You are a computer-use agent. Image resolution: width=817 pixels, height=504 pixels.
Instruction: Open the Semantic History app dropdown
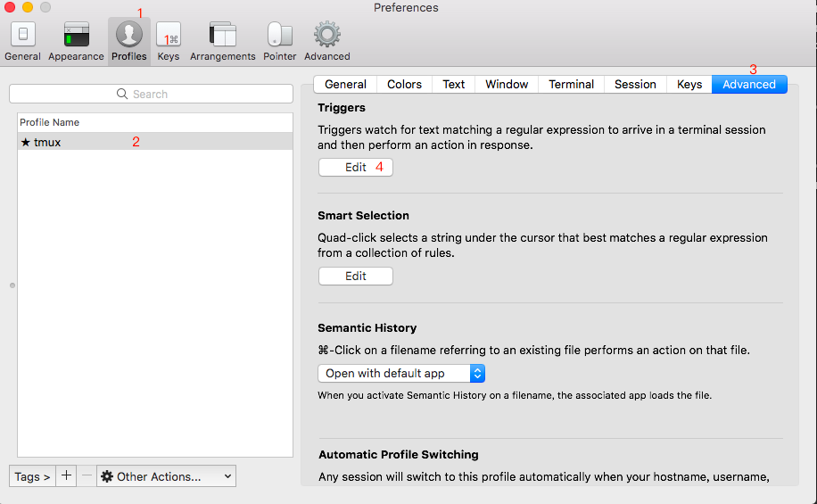401,374
